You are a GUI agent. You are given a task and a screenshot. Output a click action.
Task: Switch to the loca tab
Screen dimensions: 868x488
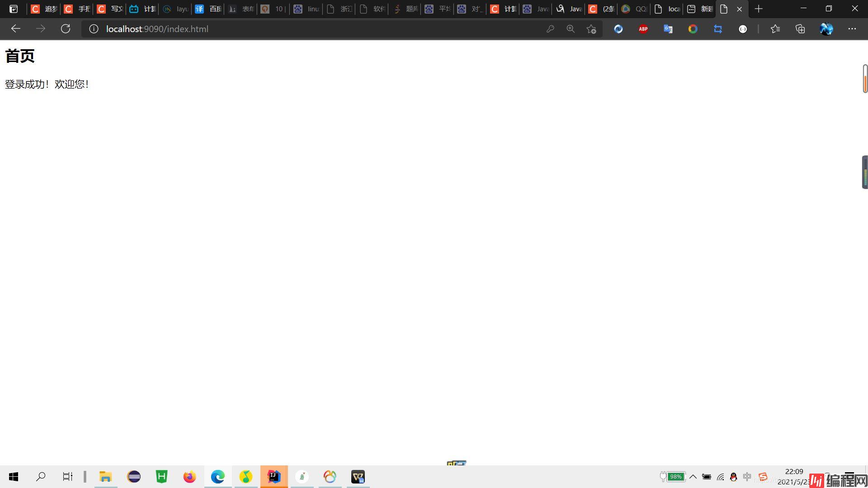pos(667,9)
